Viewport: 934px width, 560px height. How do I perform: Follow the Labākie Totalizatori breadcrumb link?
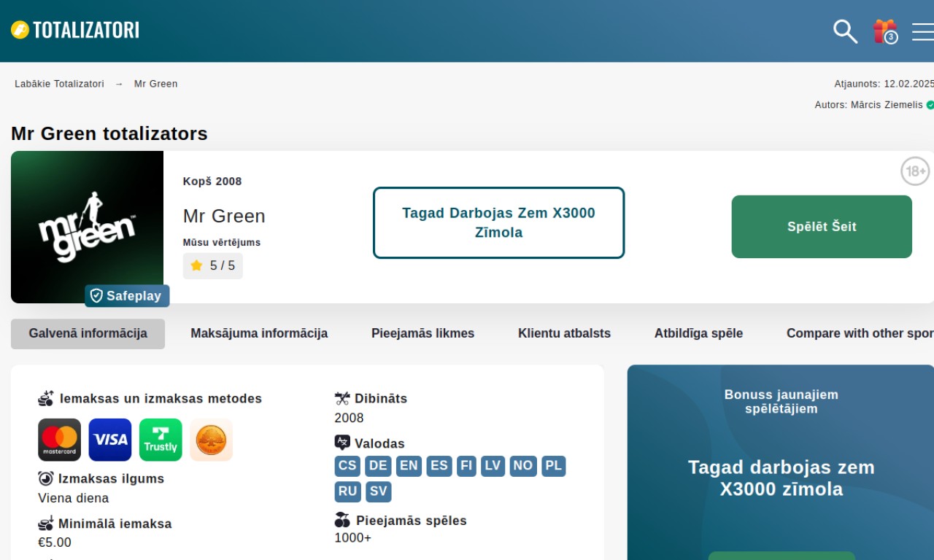(59, 84)
